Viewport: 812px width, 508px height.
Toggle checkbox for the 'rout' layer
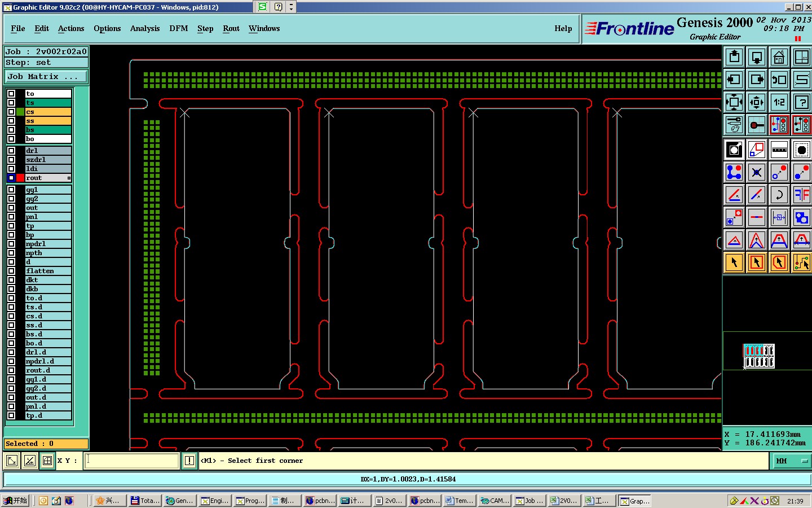(11, 178)
